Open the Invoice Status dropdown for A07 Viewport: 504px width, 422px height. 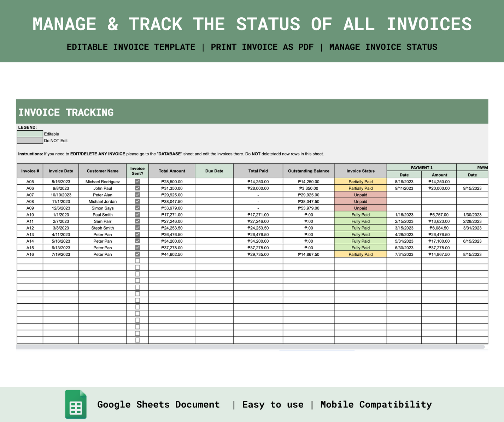tap(360, 195)
